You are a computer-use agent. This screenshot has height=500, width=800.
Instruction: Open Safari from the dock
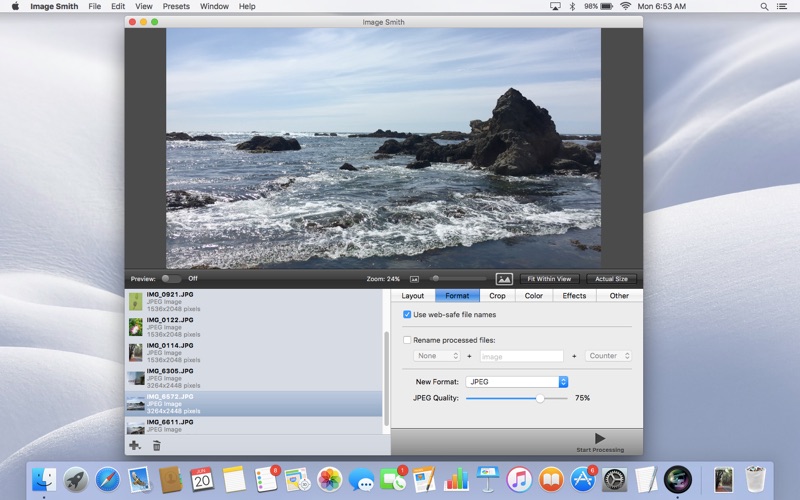click(108, 480)
